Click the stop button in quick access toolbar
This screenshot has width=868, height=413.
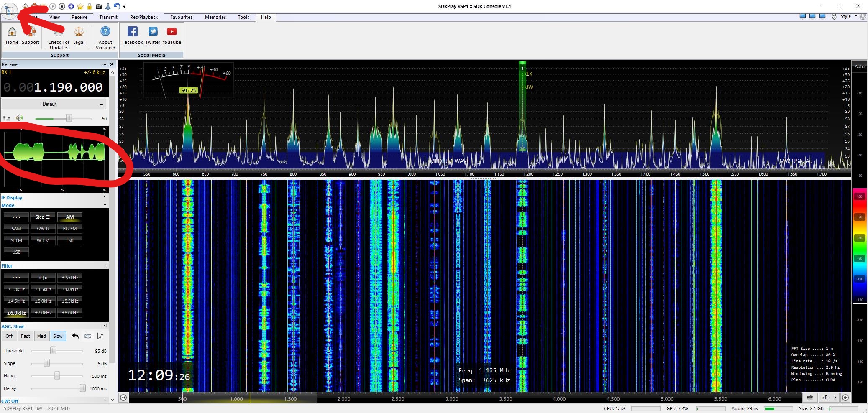coord(62,6)
